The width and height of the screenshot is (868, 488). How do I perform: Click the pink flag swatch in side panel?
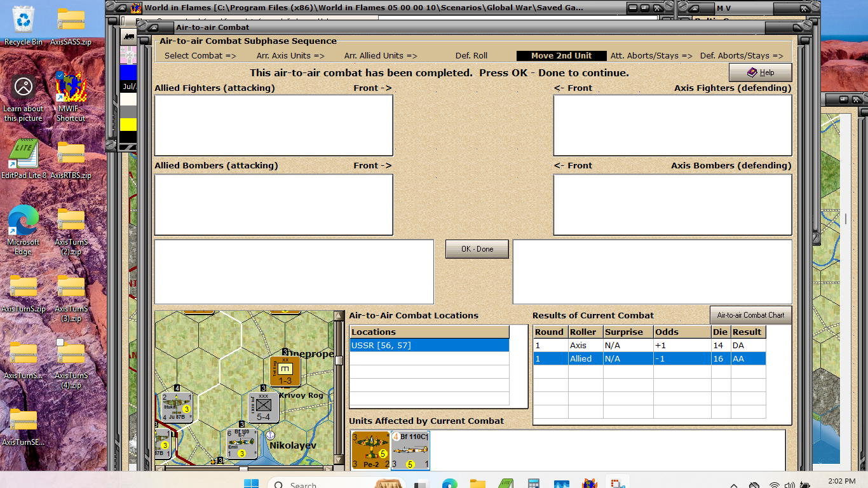(x=128, y=54)
